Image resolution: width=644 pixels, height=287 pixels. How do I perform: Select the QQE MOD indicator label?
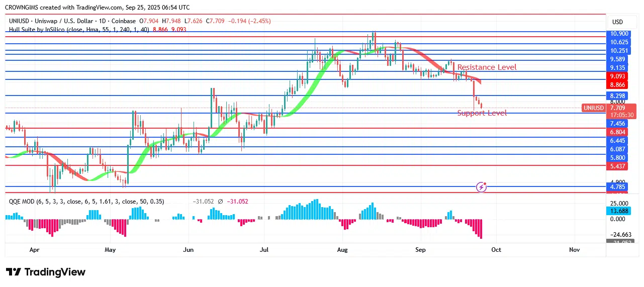(x=86, y=201)
